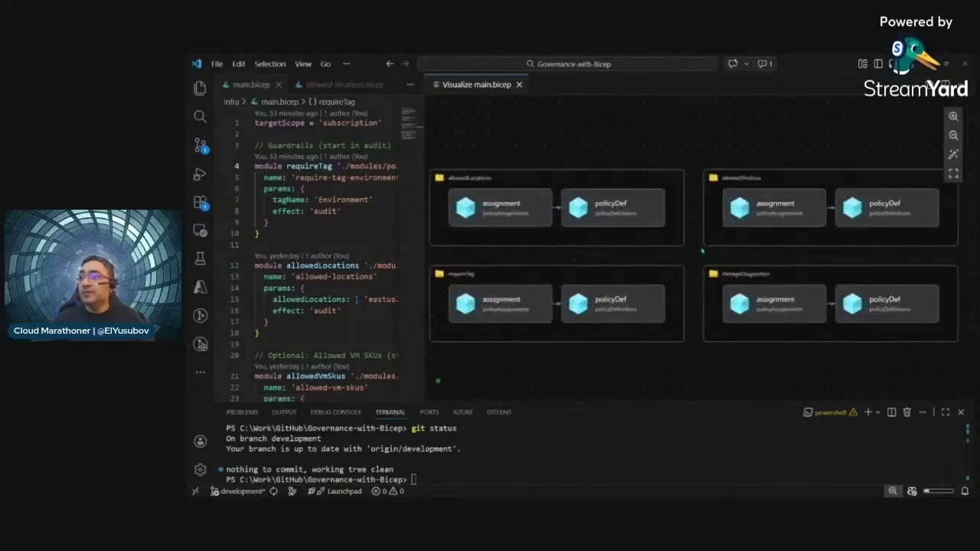This screenshot has width=980, height=551.
Task: Close the Visualize main.bicep tab
Action: pyautogui.click(x=519, y=84)
